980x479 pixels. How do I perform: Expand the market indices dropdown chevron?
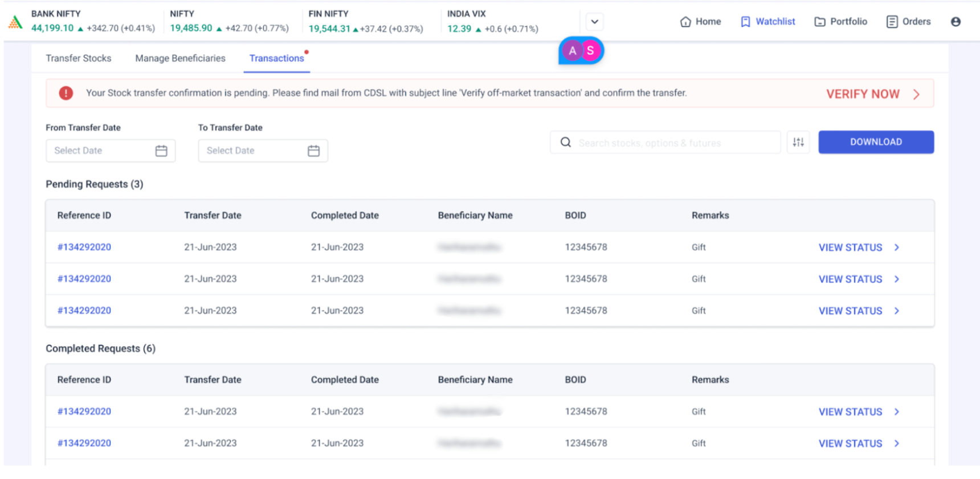point(594,22)
